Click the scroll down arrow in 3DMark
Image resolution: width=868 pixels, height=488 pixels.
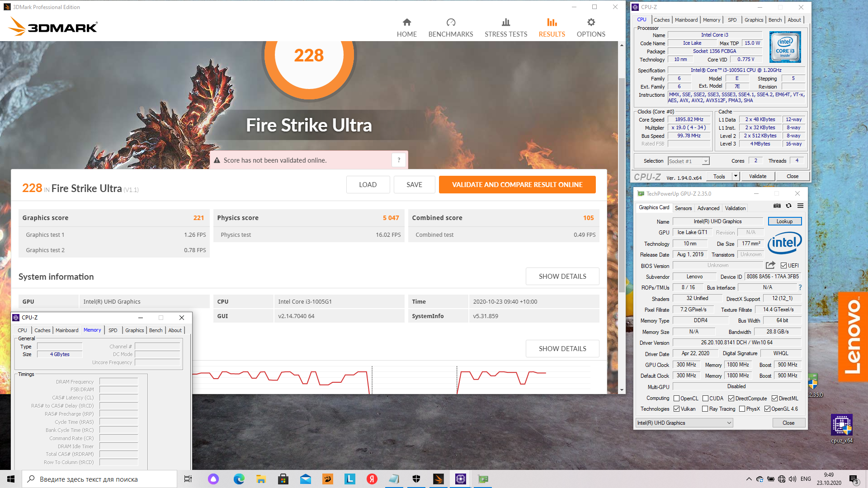[622, 389]
